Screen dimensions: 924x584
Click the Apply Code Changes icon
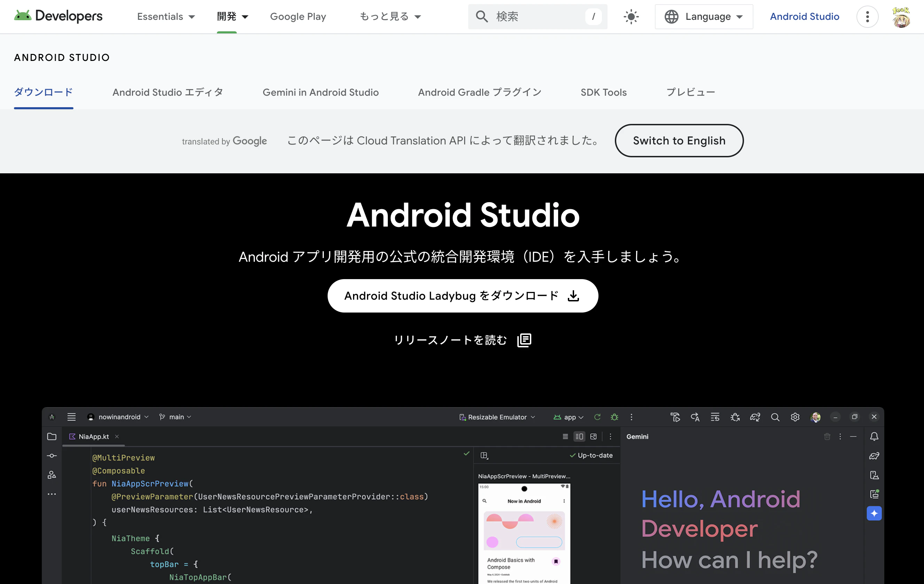pos(715,417)
